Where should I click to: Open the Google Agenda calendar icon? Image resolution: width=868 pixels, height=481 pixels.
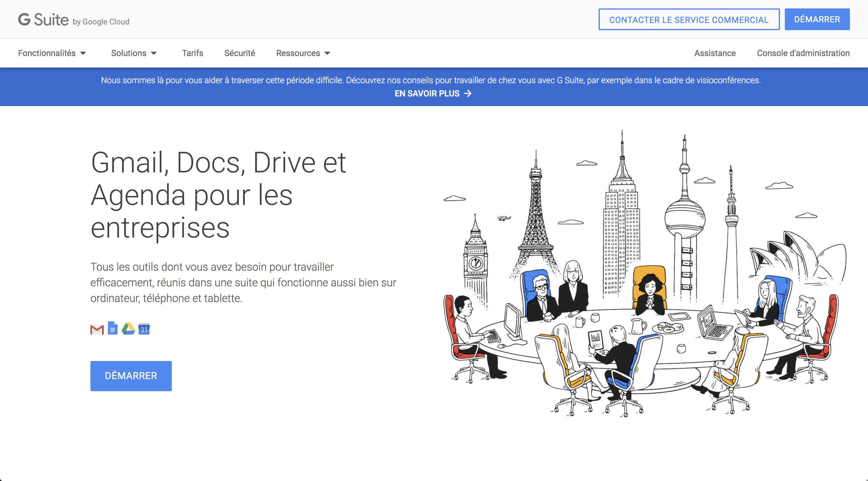pyautogui.click(x=145, y=329)
